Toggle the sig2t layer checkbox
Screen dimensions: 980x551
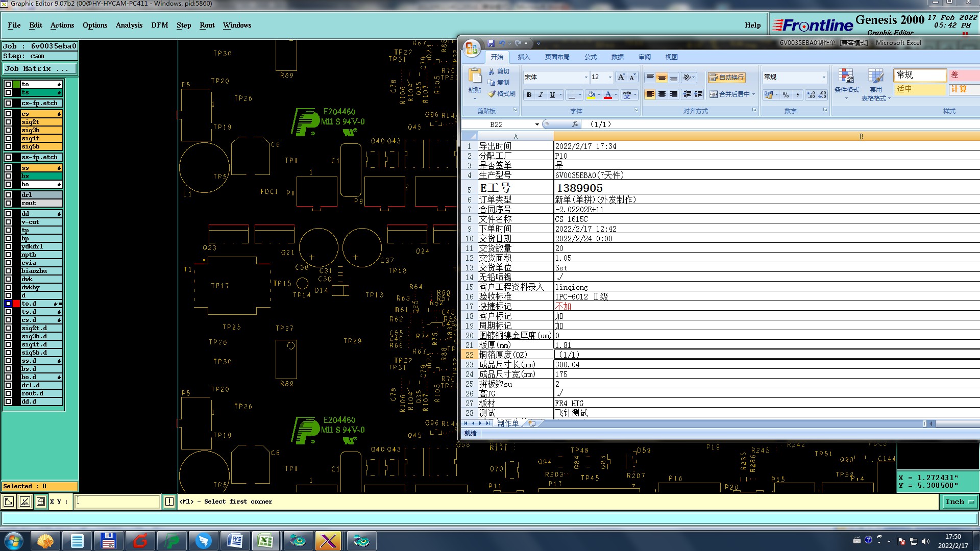[8, 122]
